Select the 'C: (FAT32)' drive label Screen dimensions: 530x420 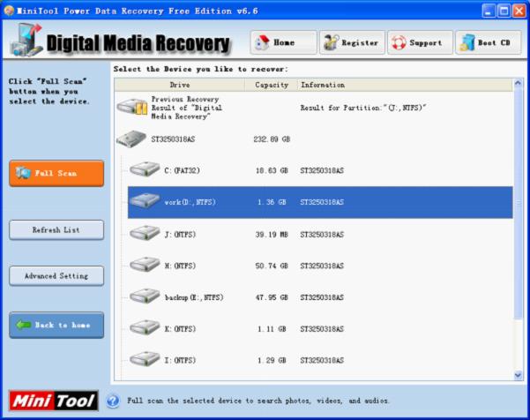tap(183, 170)
